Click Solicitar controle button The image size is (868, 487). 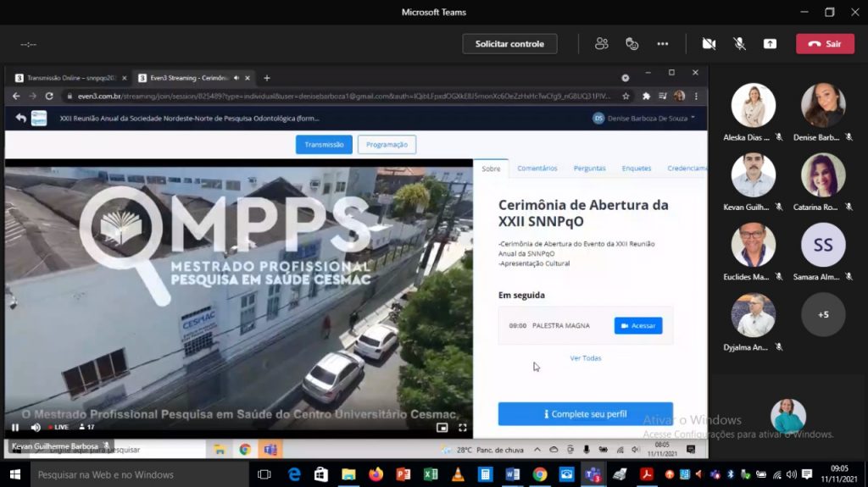coord(509,44)
